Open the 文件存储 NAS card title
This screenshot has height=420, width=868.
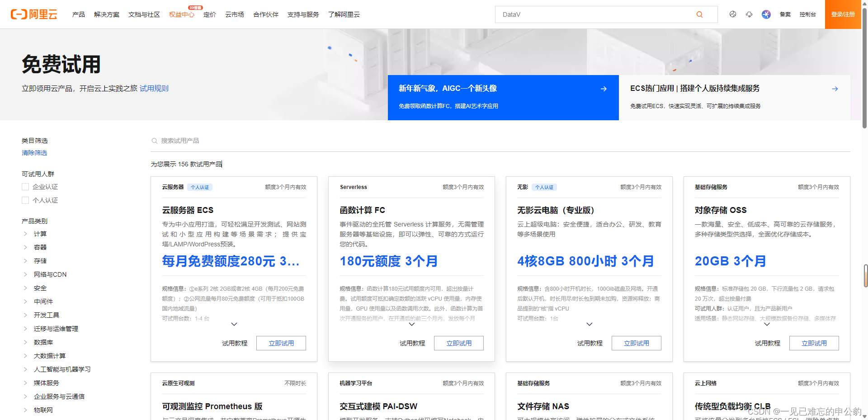click(543, 406)
